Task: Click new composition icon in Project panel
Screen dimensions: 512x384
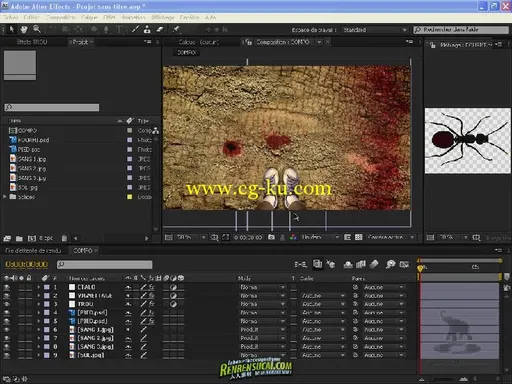Action: coord(32,238)
